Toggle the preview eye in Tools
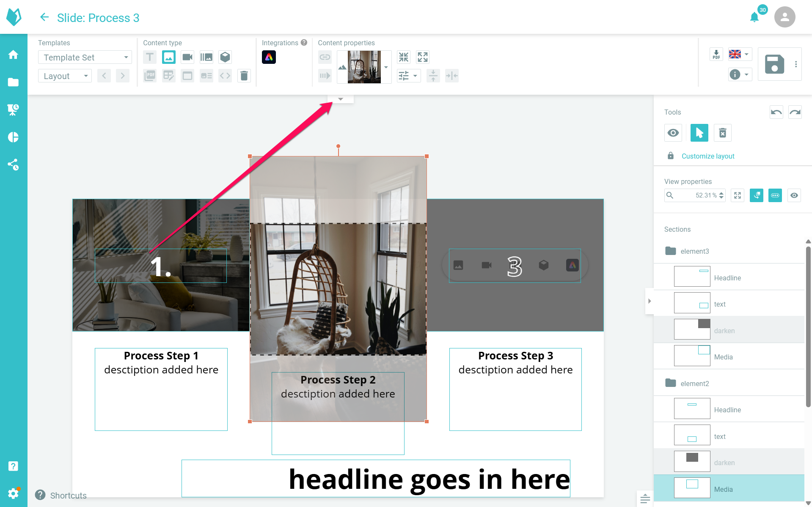Viewport: 812px width, 507px height. [x=673, y=133]
